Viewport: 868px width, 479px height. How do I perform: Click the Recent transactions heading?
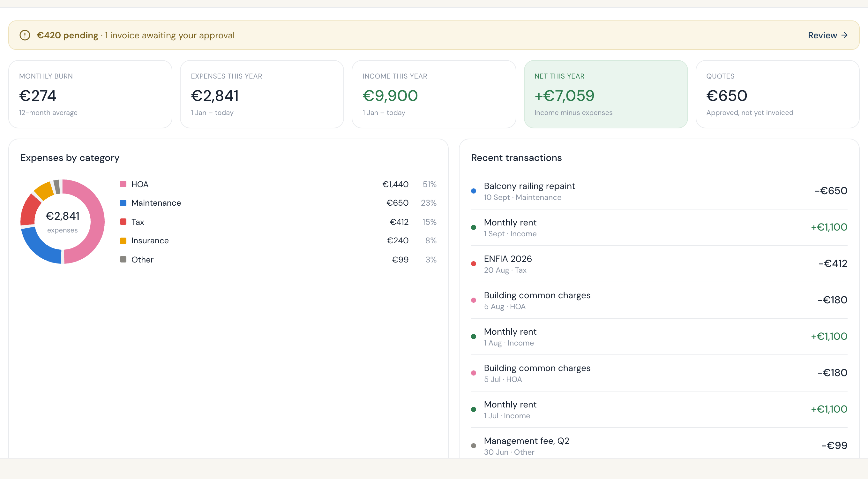[516, 158]
